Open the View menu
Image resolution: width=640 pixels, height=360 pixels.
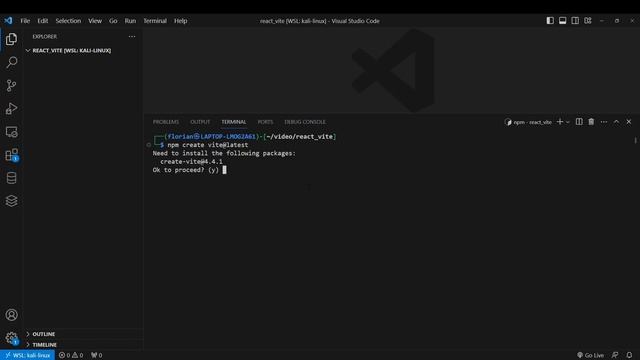[95, 21]
